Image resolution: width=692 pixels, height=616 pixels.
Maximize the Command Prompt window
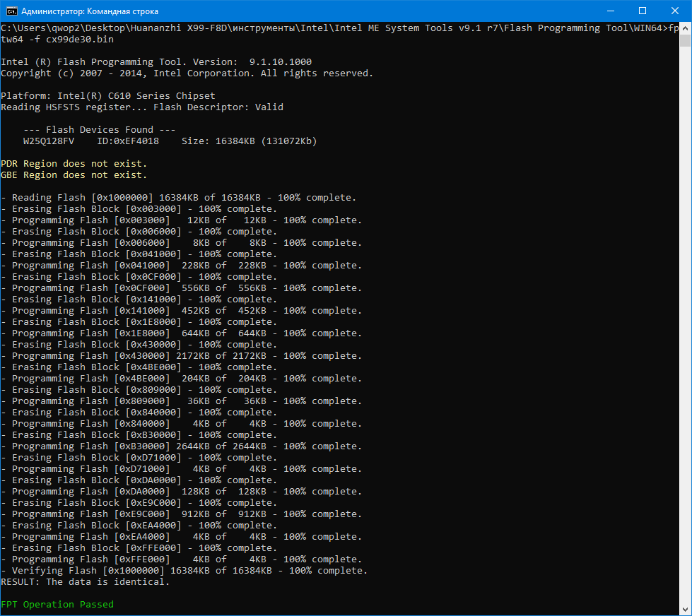(643, 11)
